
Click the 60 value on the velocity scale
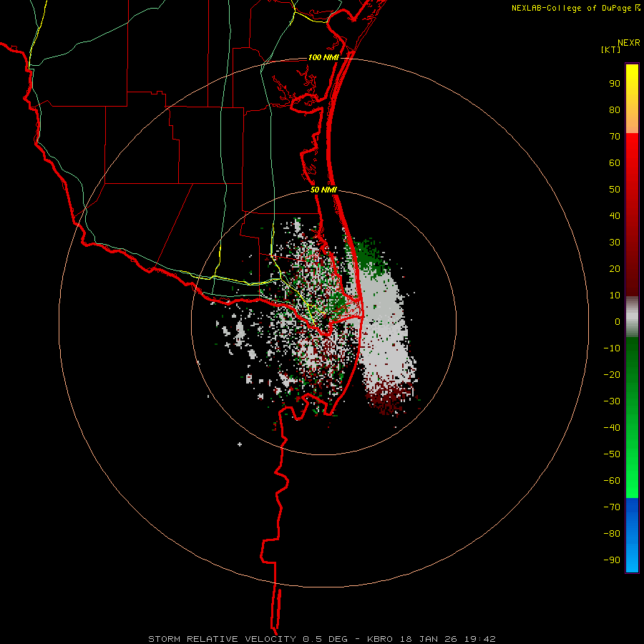coord(615,162)
